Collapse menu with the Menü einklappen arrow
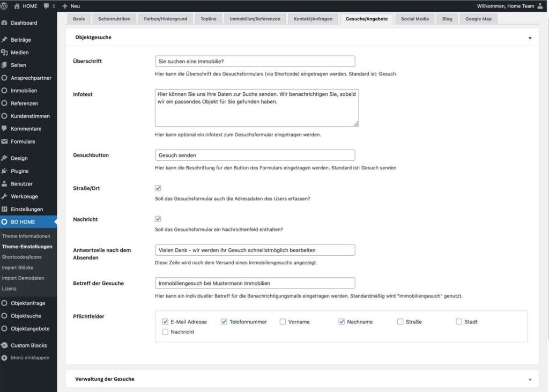Viewport: 549px width, 392px height. coord(5,358)
